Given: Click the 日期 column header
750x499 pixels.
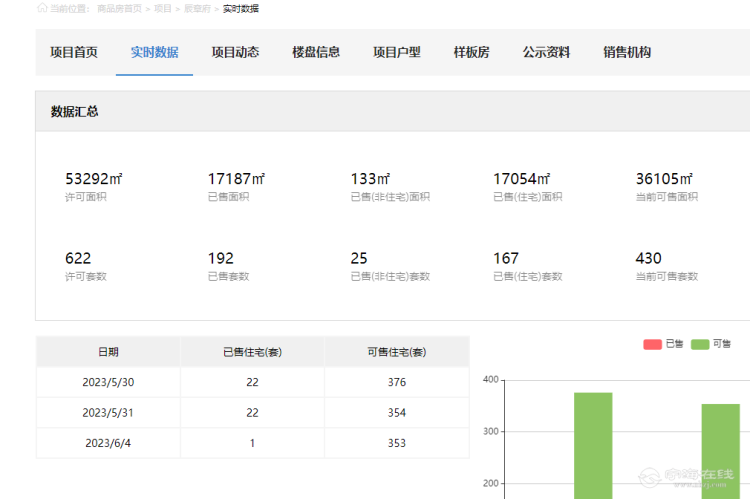Looking at the screenshot, I should pos(108,352).
